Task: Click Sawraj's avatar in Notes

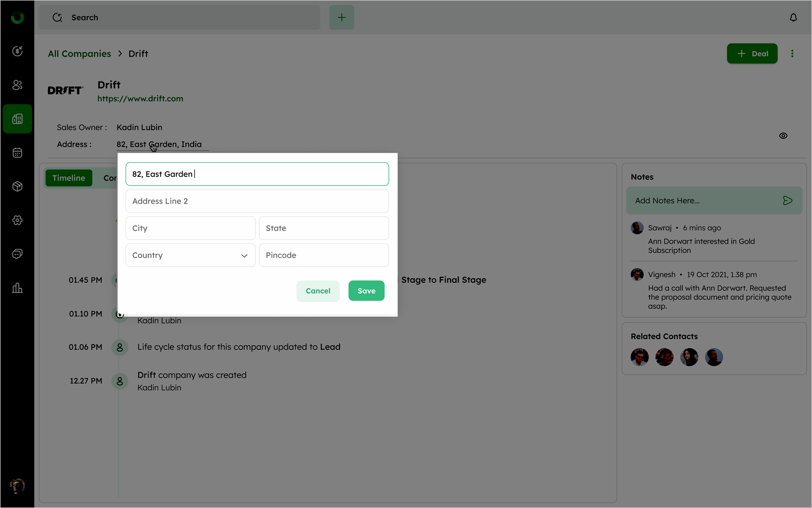Action: click(637, 228)
